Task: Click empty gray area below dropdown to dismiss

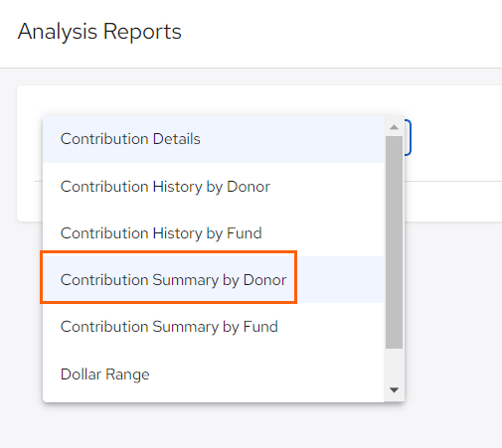Action: 232,425
